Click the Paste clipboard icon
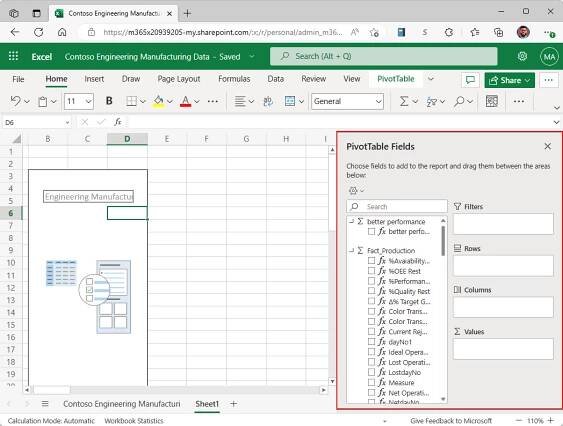 coord(43,102)
